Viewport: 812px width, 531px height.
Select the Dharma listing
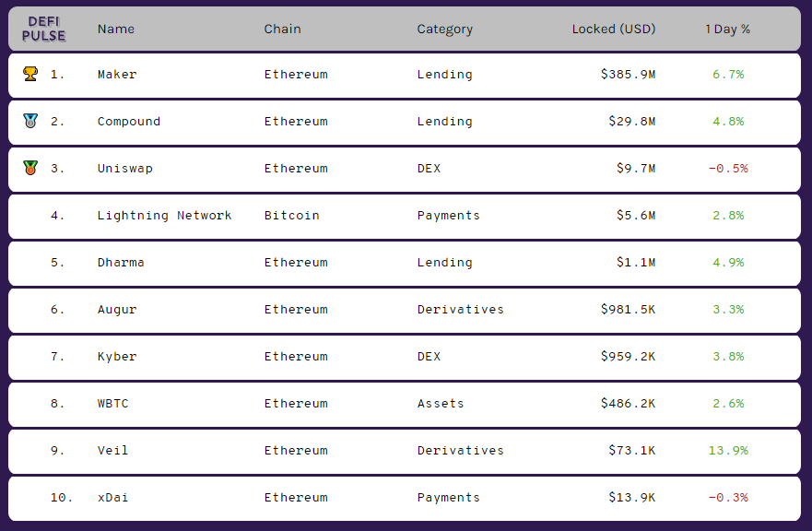[405, 264]
